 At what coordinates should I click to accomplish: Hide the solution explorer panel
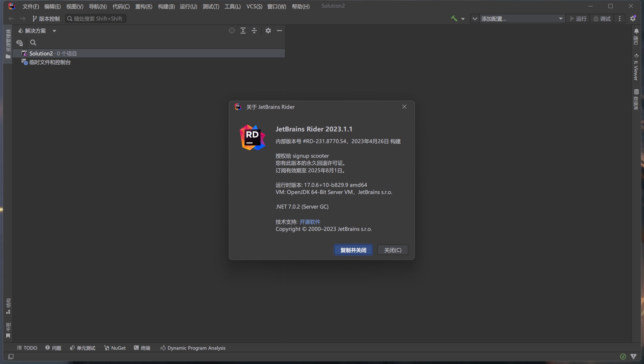click(279, 31)
